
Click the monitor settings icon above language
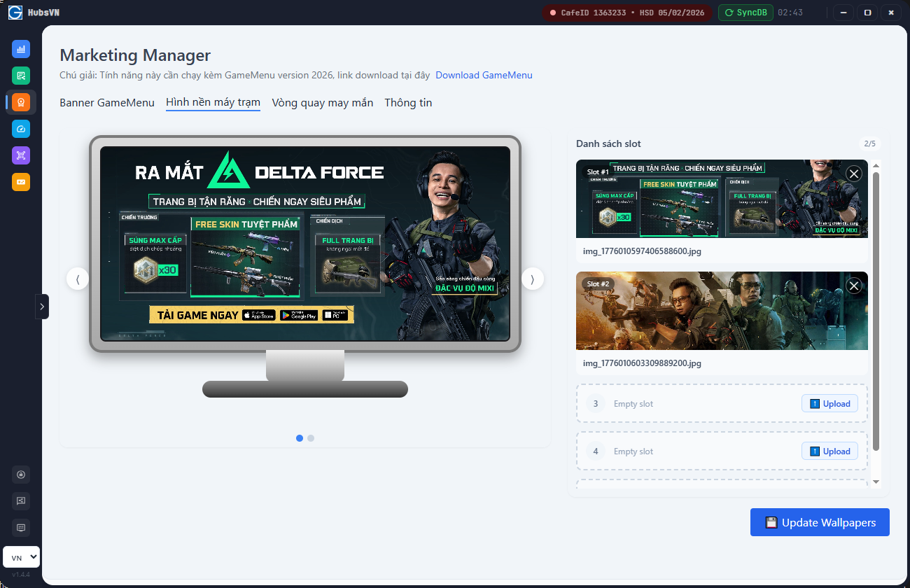pos(21,528)
